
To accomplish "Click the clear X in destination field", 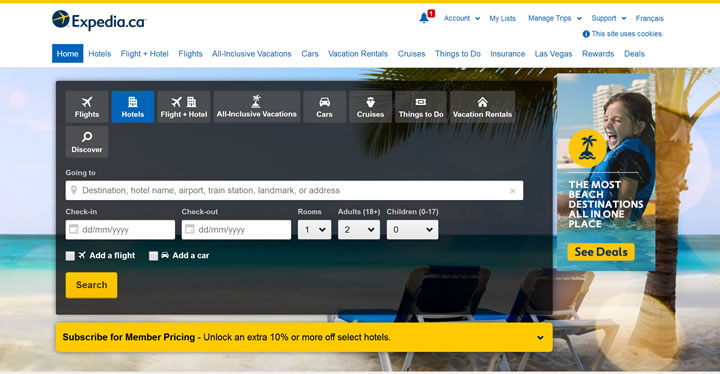I will pyautogui.click(x=512, y=191).
